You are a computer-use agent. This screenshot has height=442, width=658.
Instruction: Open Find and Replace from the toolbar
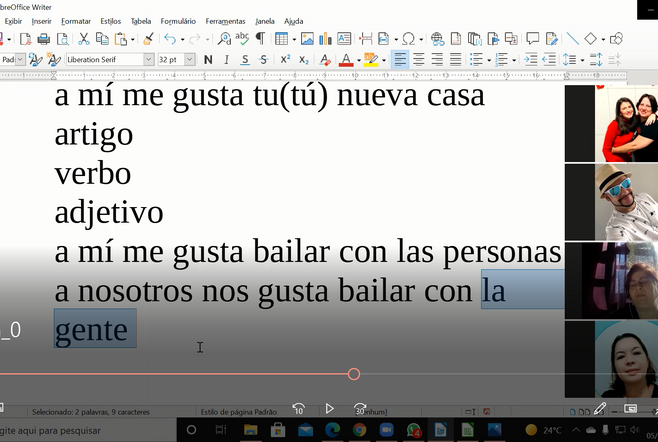click(224, 39)
